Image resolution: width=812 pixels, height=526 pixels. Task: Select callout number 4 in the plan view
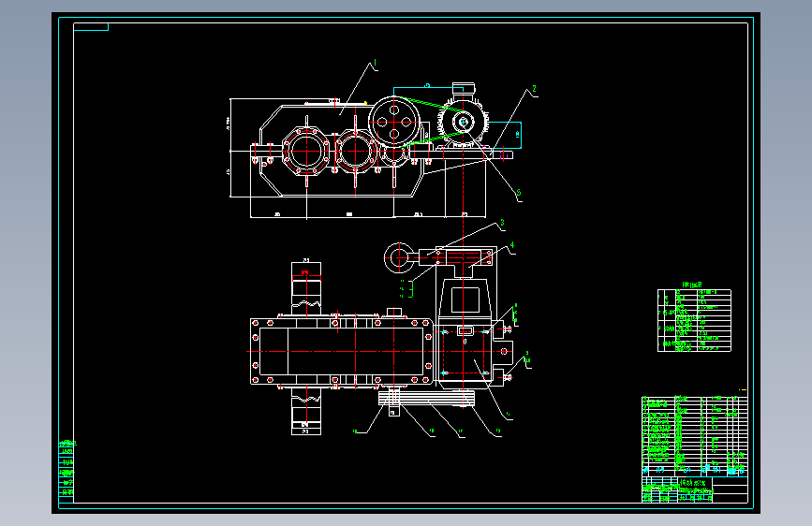pos(511,245)
